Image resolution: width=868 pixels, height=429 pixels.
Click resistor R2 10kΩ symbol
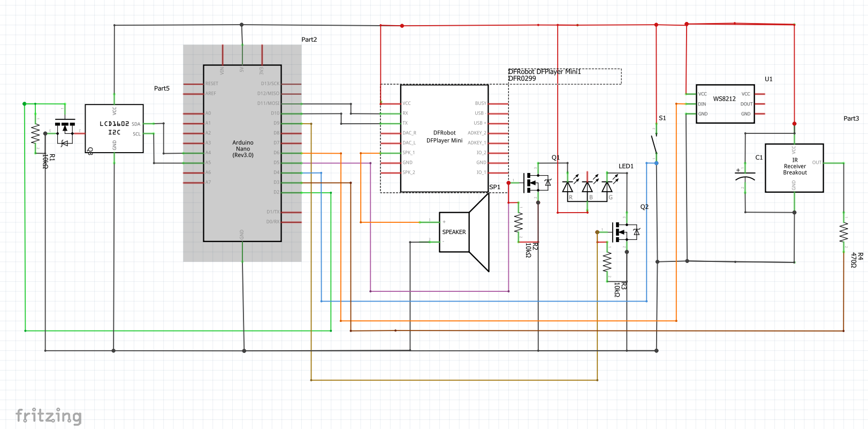[x=519, y=222]
